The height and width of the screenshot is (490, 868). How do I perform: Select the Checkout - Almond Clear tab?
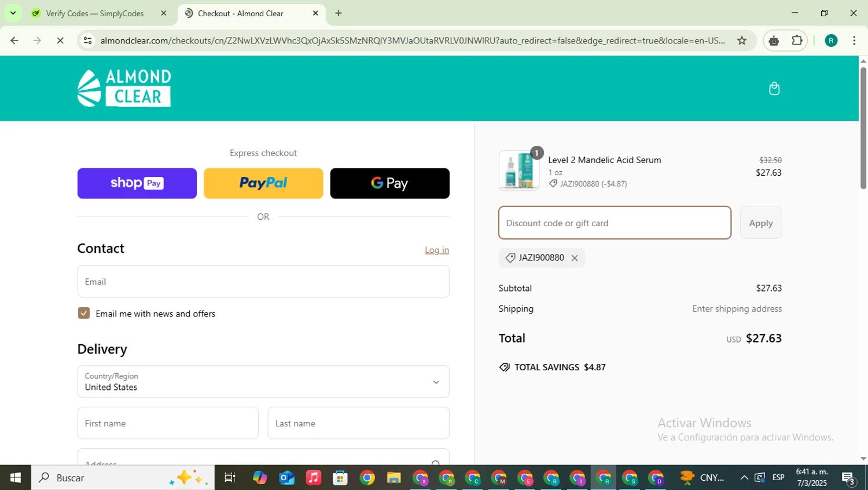[x=240, y=13]
